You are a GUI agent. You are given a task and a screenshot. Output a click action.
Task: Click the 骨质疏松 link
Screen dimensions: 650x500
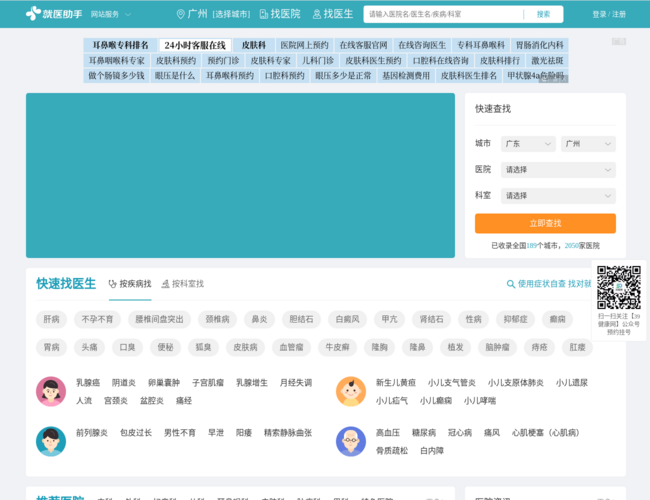click(392, 451)
